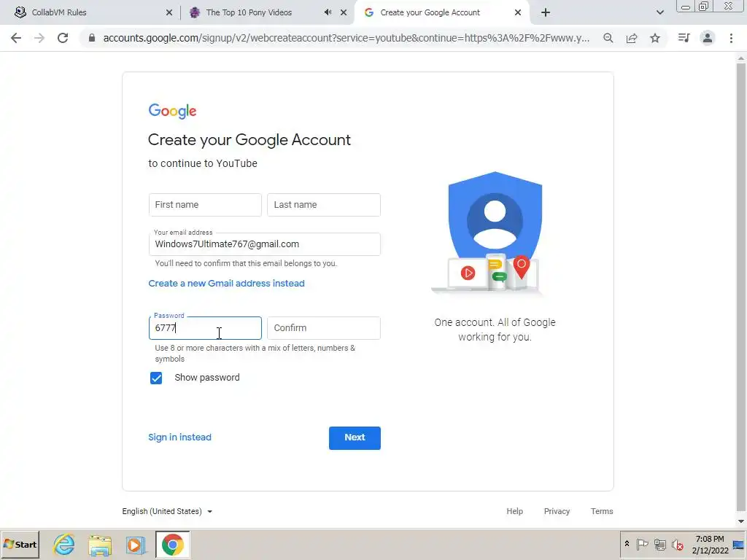Screen dimensions: 747x560
Task: Click Sign in instead link
Action: tap(179, 437)
